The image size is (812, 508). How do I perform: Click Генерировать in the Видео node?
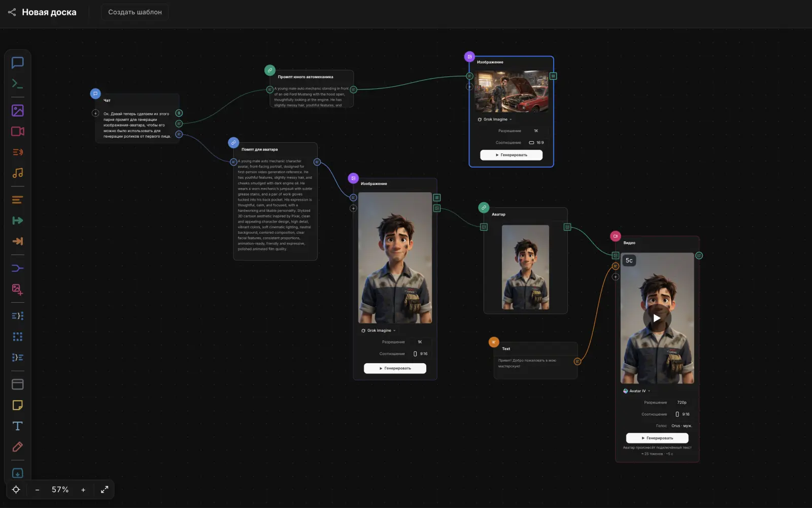coord(657,438)
